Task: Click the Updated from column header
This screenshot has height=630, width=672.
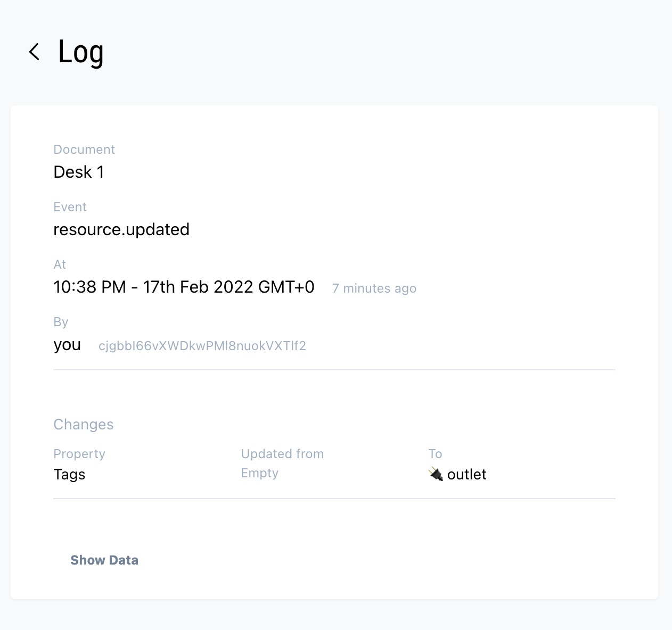Action: coord(282,454)
